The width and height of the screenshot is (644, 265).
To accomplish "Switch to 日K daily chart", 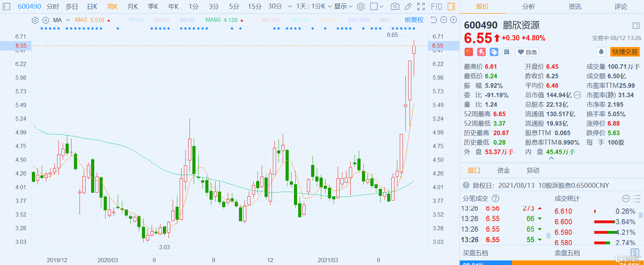I will [92, 6].
